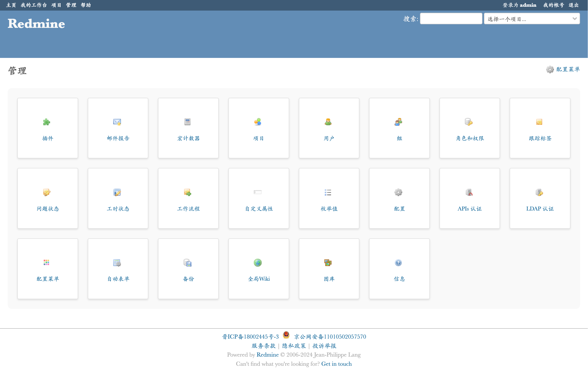Click the 退出 (log out) link
Screen dimensions: 588x371
click(574, 5)
